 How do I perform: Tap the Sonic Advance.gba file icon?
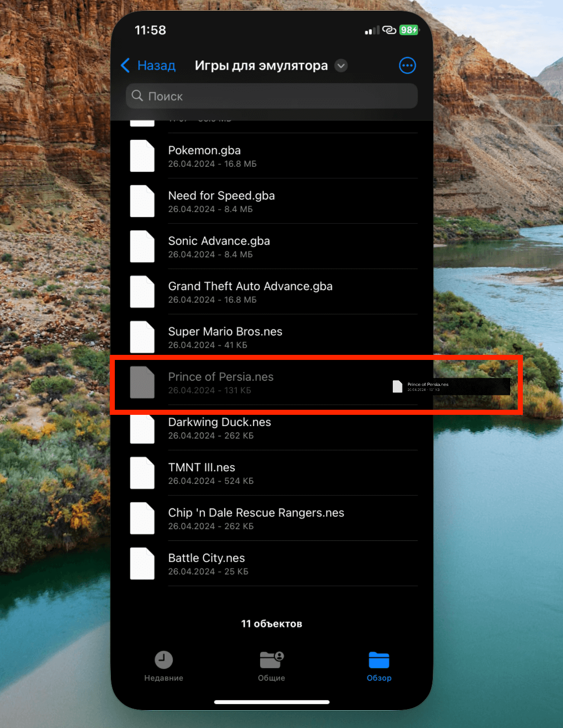point(142,247)
